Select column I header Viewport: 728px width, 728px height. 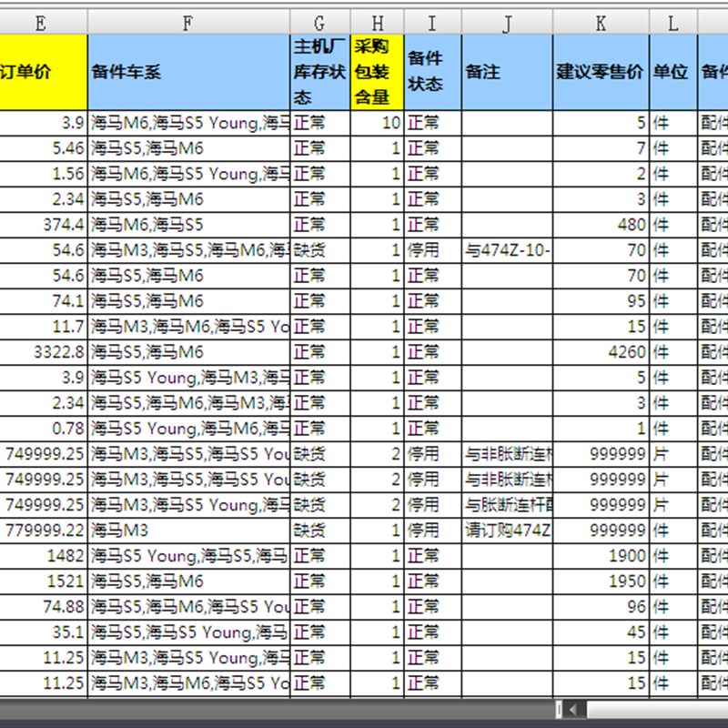pyautogui.click(x=433, y=22)
